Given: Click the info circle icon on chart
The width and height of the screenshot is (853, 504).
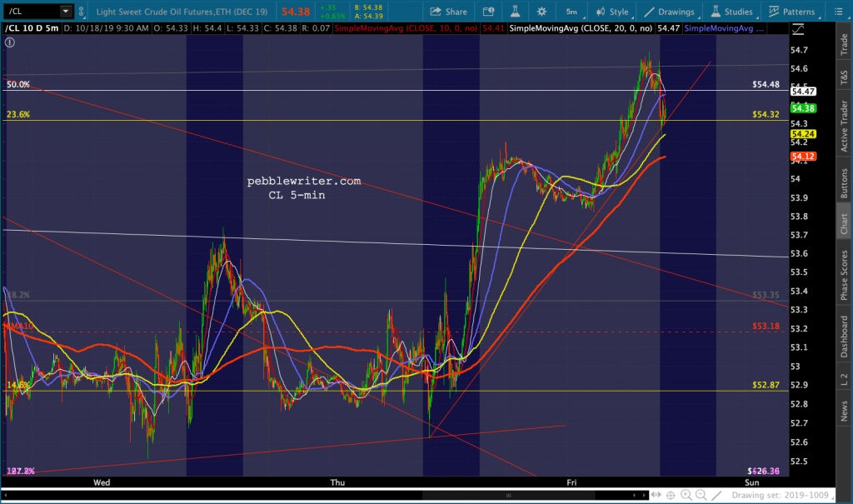Looking at the screenshot, I should [x=10, y=40].
